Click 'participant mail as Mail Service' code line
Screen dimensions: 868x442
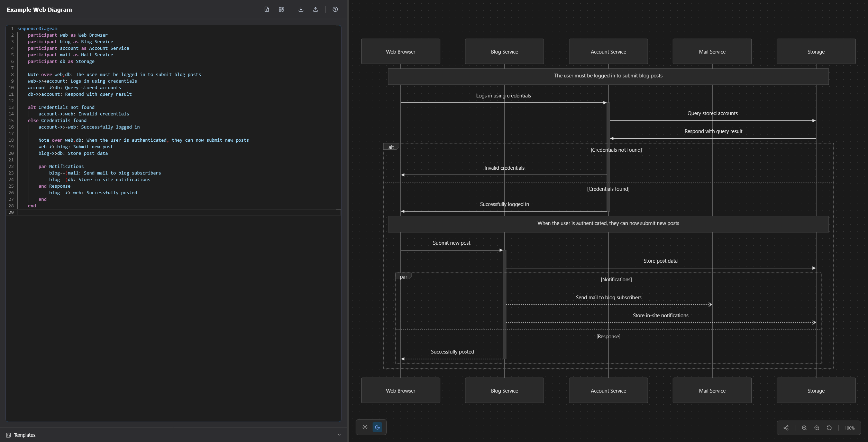click(71, 55)
